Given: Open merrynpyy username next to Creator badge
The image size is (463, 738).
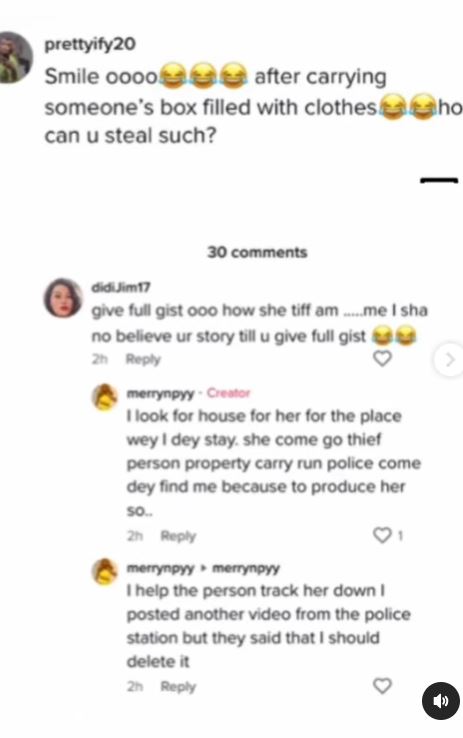Looking at the screenshot, I should 160,393.
